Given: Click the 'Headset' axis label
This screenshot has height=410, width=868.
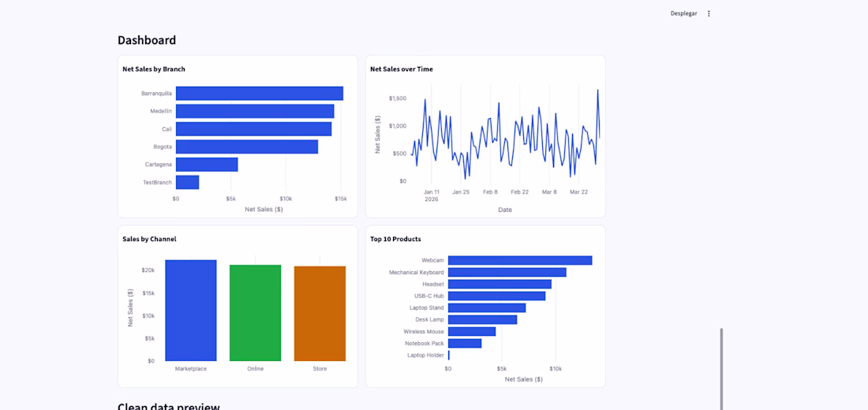Looking at the screenshot, I should point(433,284).
